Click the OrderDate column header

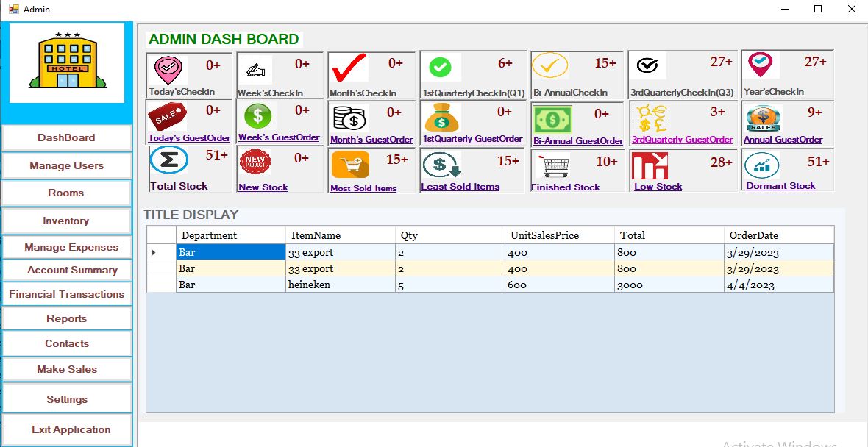(779, 235)
